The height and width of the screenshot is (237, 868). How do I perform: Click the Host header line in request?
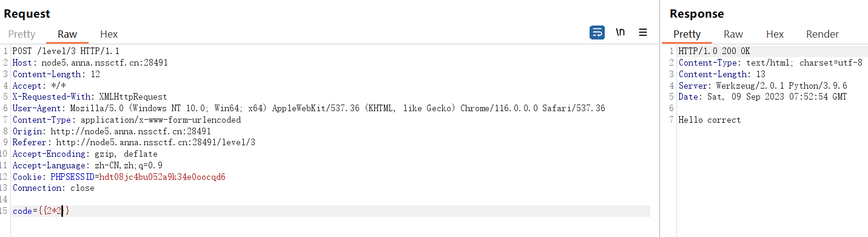point(90,63)
